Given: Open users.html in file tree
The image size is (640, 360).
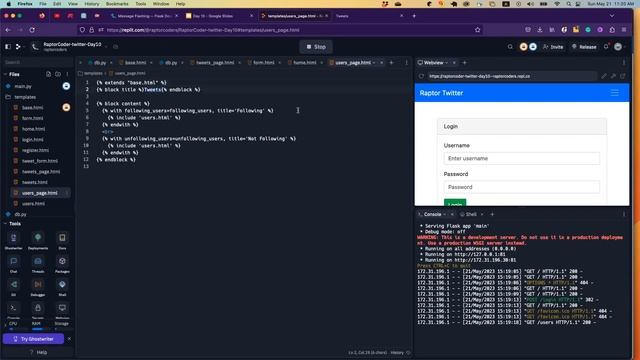Looking at the screenshot, I should coord(33,204).
